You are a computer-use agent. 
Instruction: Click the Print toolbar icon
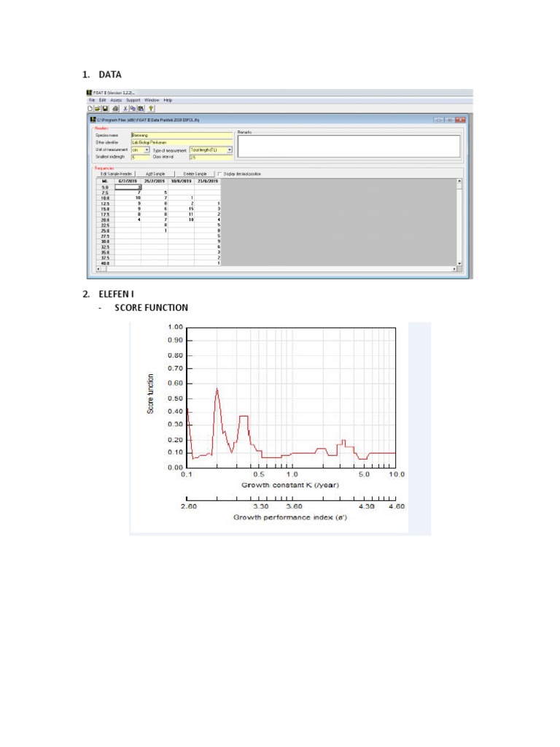click(115, 109)
